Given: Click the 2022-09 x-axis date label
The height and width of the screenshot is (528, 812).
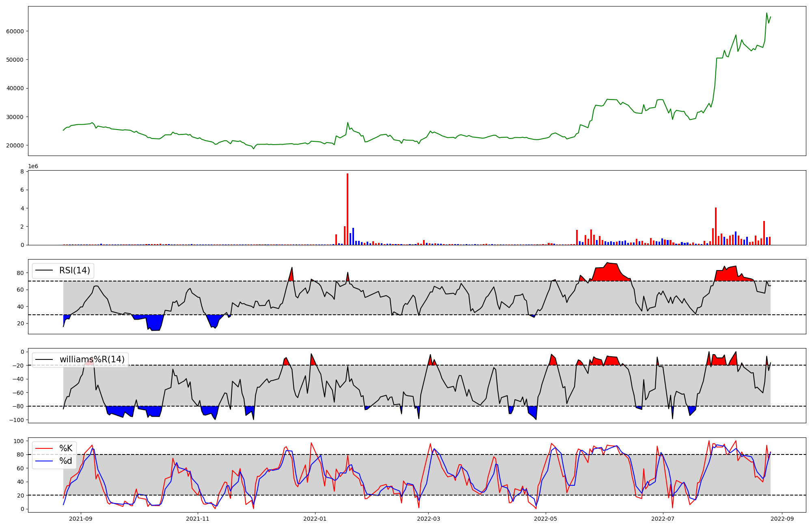Looking at the screenshot, I should click(782, 519).
